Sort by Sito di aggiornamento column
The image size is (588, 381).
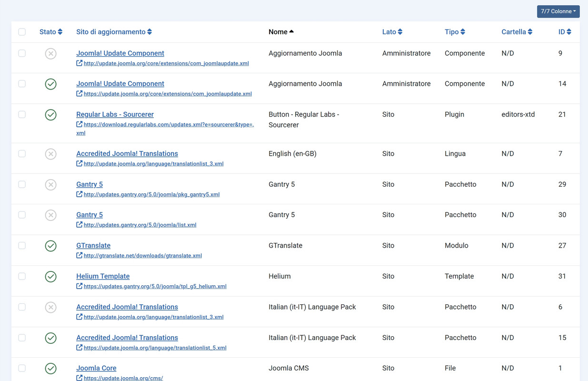click(114, 32)
